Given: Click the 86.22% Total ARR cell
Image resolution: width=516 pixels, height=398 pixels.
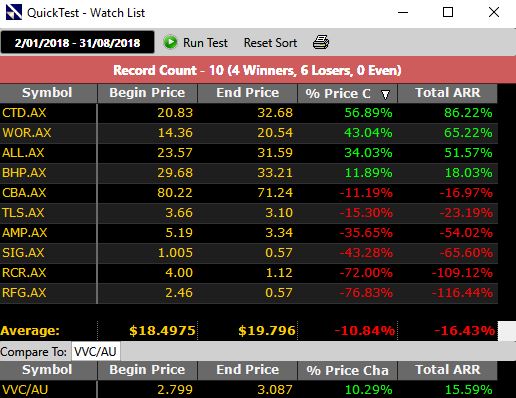Looking at the screenshot, I should tap(468, 113).
